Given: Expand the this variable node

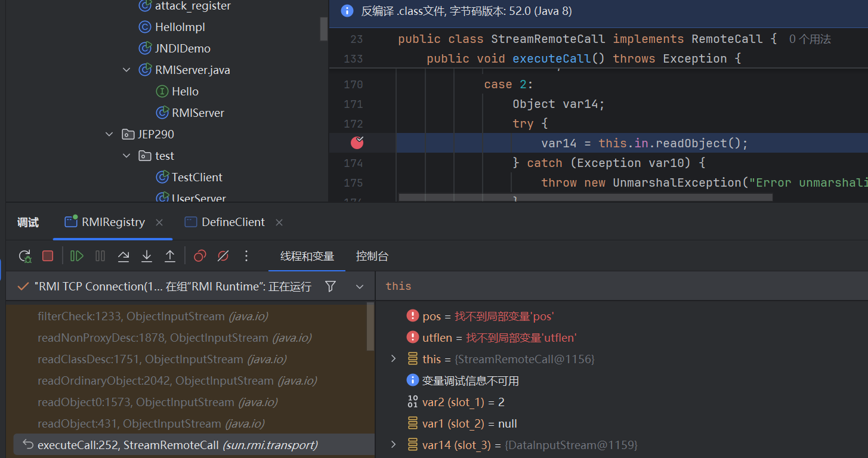Looking at the screenshot, I should (393, 359).
